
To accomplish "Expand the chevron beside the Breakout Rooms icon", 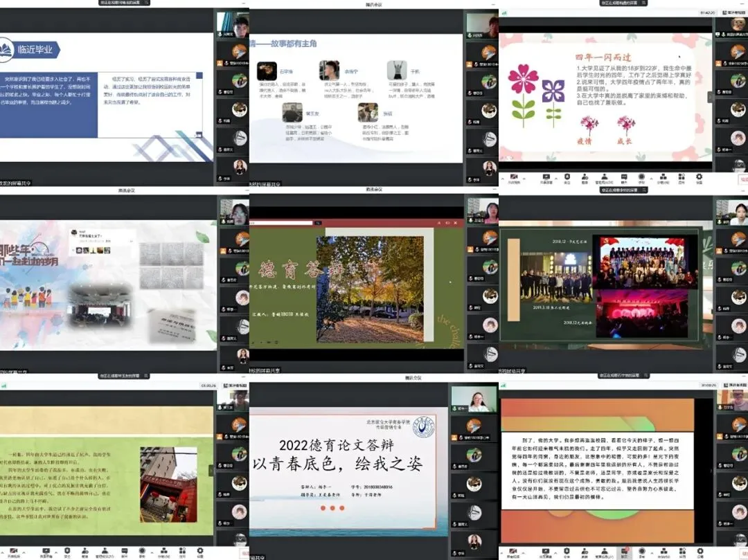I will point(152,550).
